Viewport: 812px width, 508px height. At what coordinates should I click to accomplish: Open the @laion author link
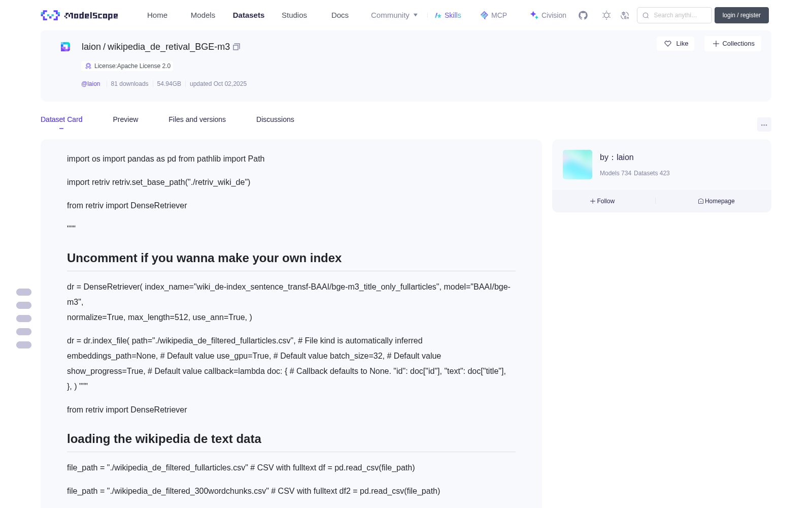[91, 84]
